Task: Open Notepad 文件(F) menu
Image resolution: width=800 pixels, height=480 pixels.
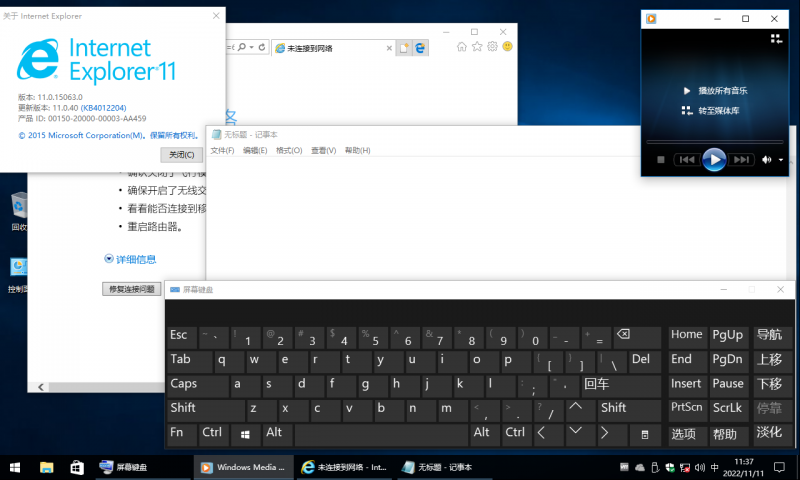Action: pos(222,150)
